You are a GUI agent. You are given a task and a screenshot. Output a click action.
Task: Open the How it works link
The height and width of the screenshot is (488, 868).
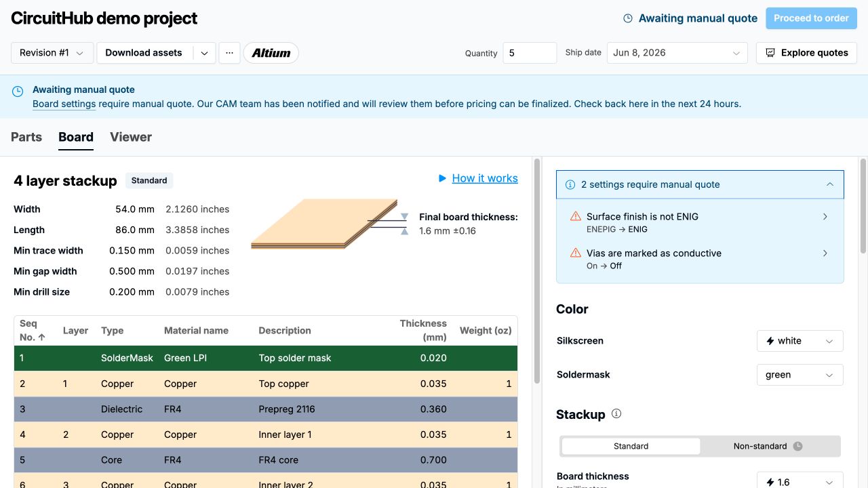tap(485, 178)
